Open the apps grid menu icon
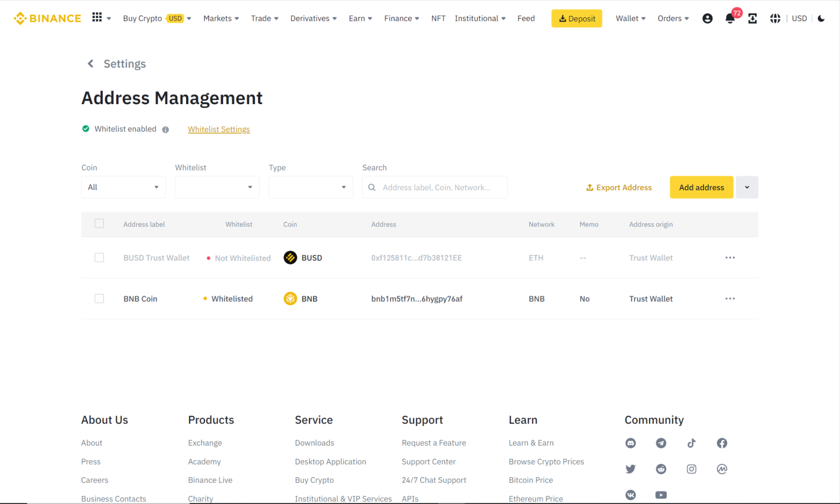 [97, 18]
